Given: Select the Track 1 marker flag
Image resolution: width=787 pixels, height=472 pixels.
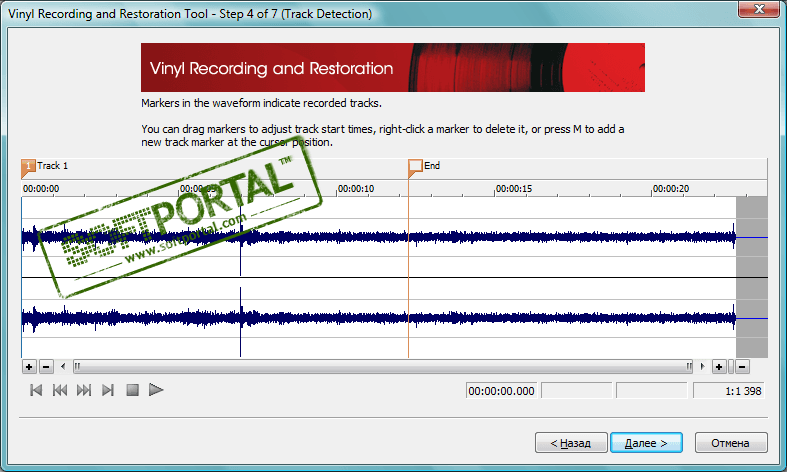Looking at the screenshot, I should pos(28,167).
